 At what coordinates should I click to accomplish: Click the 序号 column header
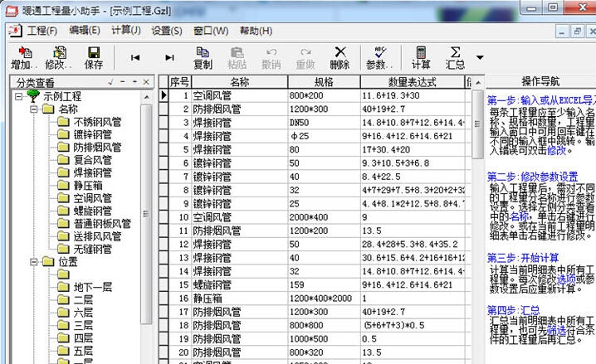[x=179, y=82]
